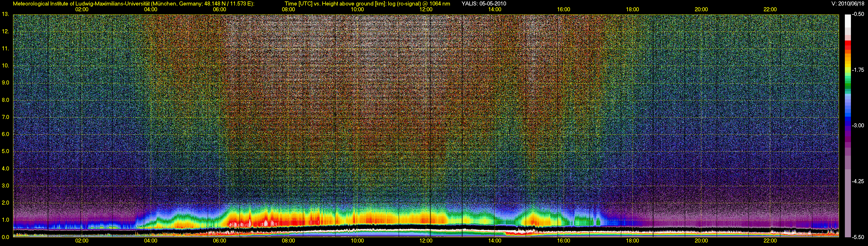Click the '3.0' height axis label

(x=5, y=186)
